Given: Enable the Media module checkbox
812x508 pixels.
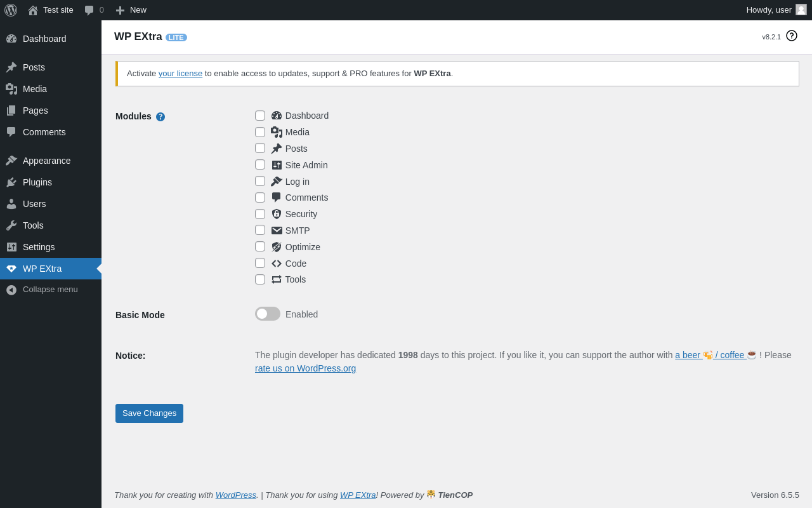Looking at the screenshot, I should pos(260,132).
